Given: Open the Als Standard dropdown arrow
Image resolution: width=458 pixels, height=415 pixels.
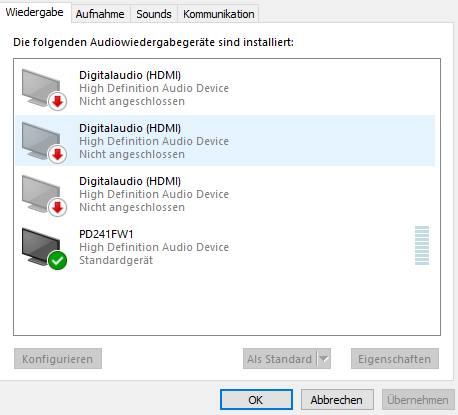Looking at the screenshot, I should point(324,359).
